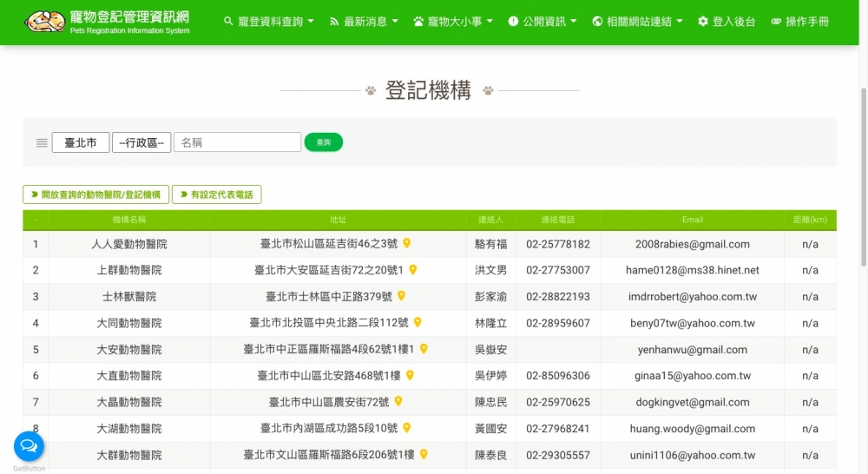This screenshot has width=868, height=474.
Task: Click phone number 02-28959607
Action: [558, 323]
